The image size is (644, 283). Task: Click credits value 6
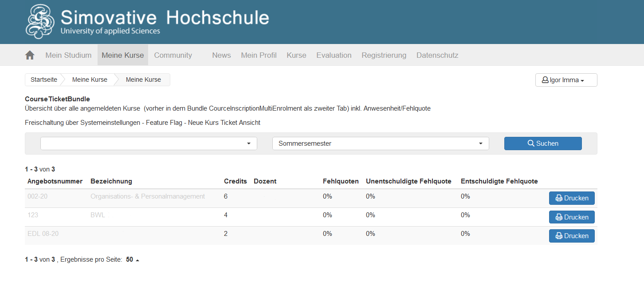pos(226,196)
